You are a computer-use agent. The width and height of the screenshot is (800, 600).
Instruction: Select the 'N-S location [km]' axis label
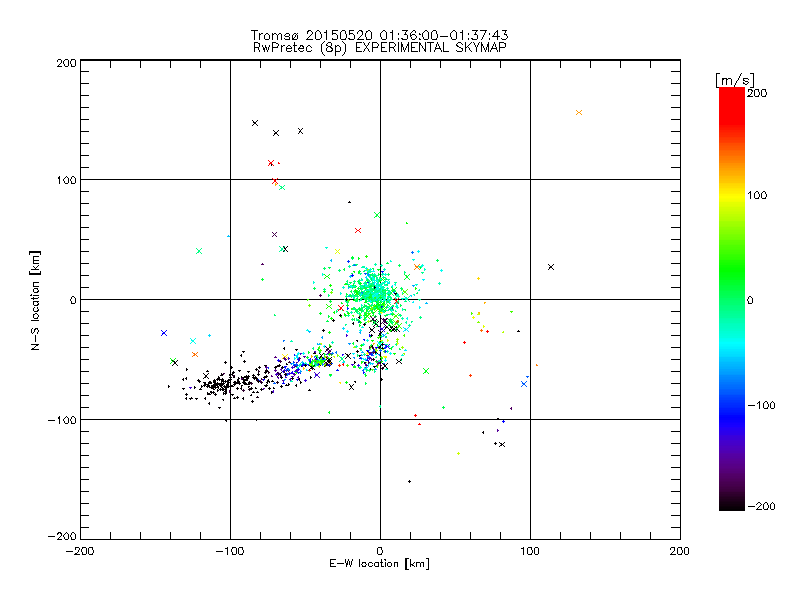[35, 300]
